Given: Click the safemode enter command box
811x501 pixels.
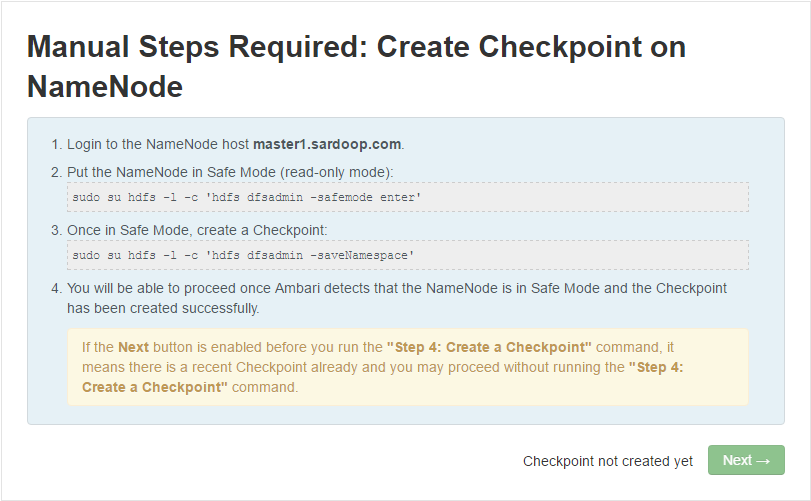Looking at the screenshot, I should (x=408, y=197).
